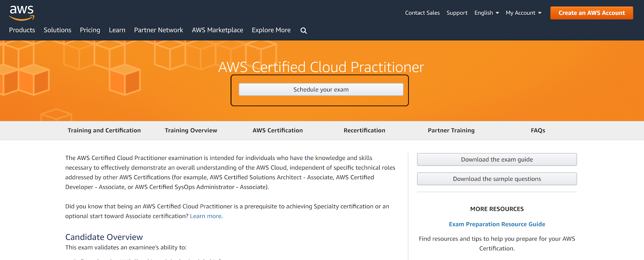This screenshot has height=260, width=644.
Task: Go to the Pricing page
Action: [x=90, y=30]
